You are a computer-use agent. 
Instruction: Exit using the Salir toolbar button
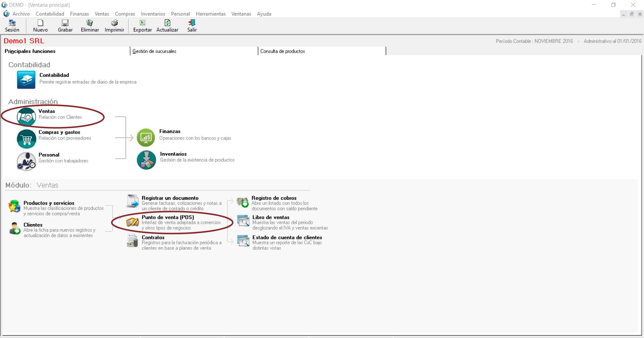(192, 26)
